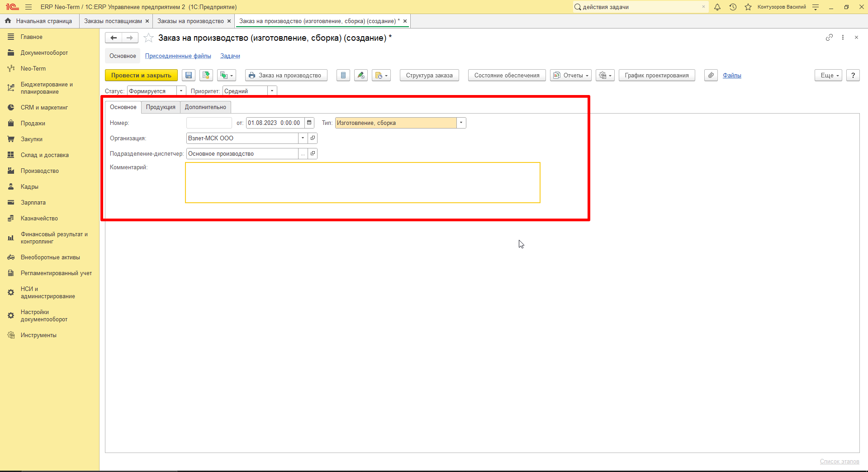Click the Номер input field
Screen dimensions: 868x472
(x=209, y=123)
